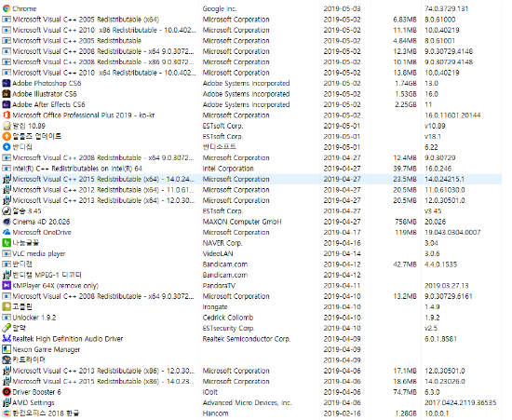512x420 pixels.
Task: Click MAXON Computer GmbH publisher text
Action: coord(242,222)
